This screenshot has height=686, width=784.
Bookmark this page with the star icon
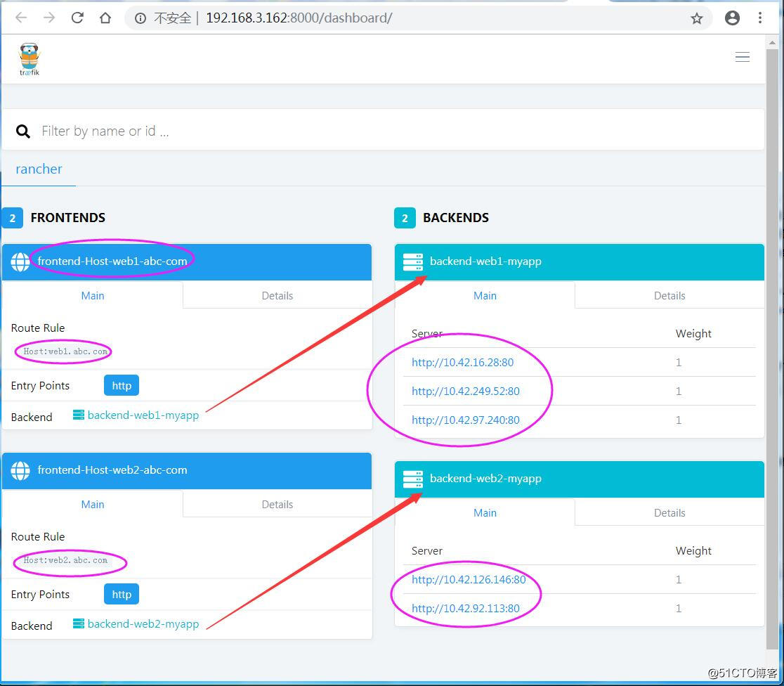tap(696, 18)
